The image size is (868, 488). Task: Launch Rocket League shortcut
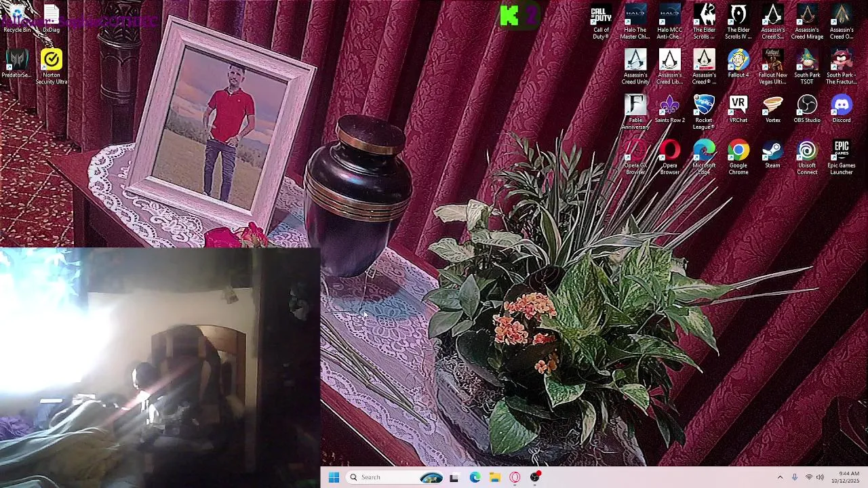pyautogui.click(x=704, y=113)
